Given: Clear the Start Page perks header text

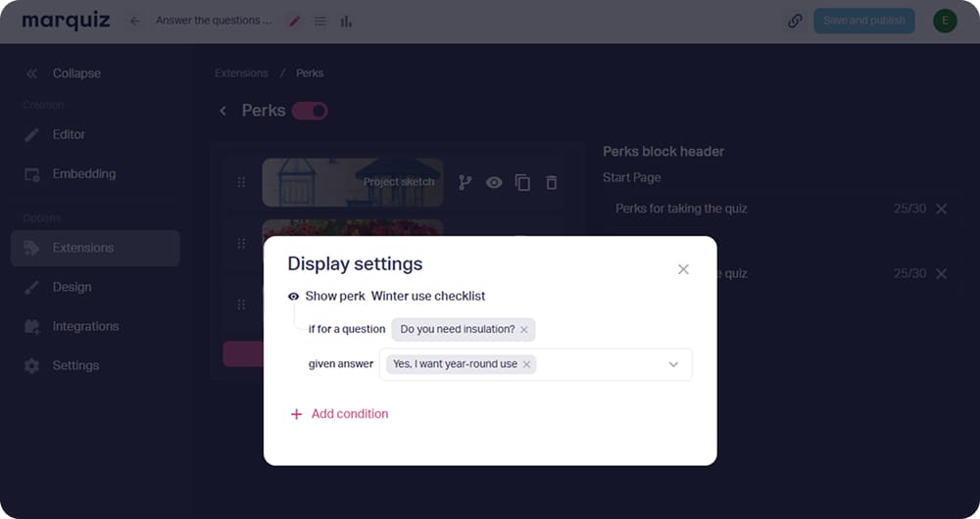Looking at the screenshot, I should tap(941, 209).
